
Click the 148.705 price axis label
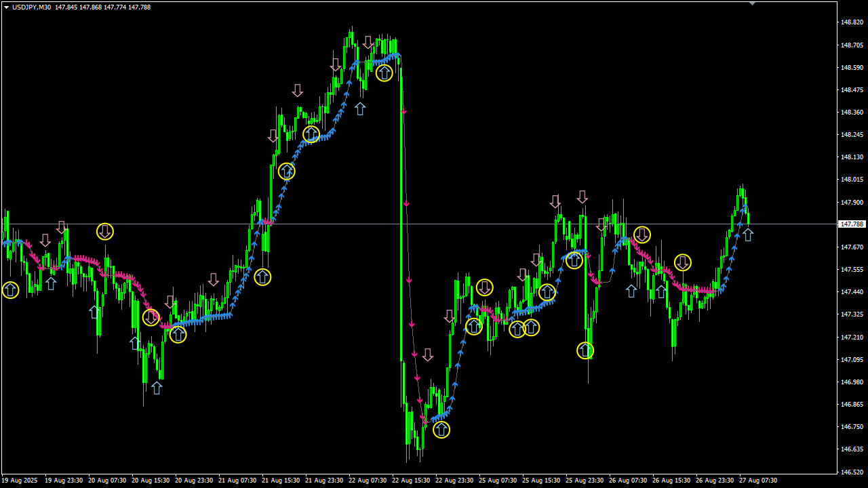851,45
